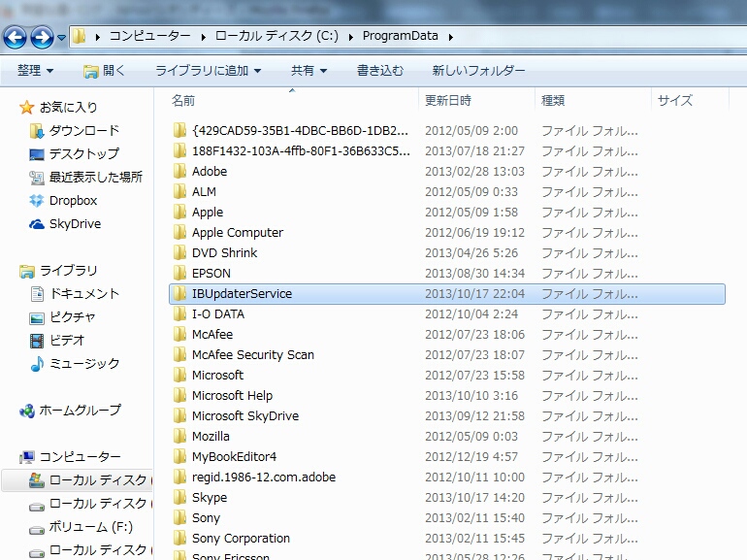This screenshot has height=560, width=747.
Task: Select 最近表示した場所 in the sidebar
Action: pyautogui.click(x=96, y=177)
